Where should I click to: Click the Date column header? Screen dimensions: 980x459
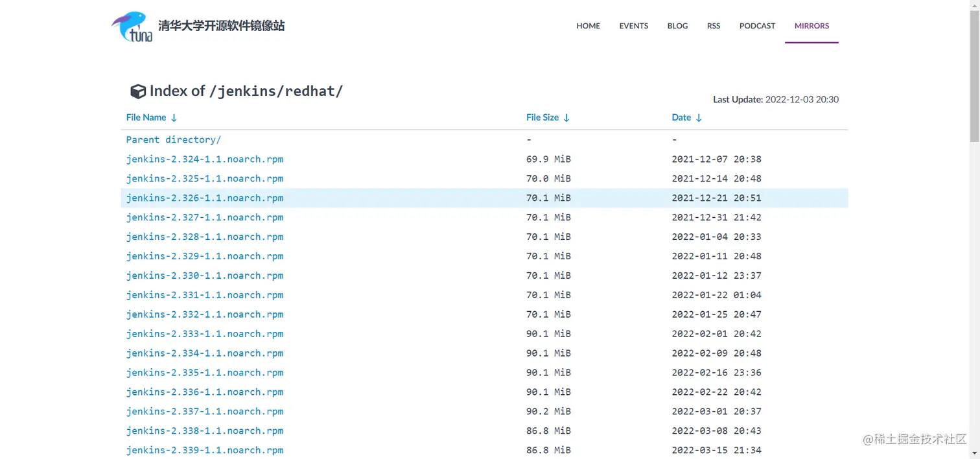(682, 117)
